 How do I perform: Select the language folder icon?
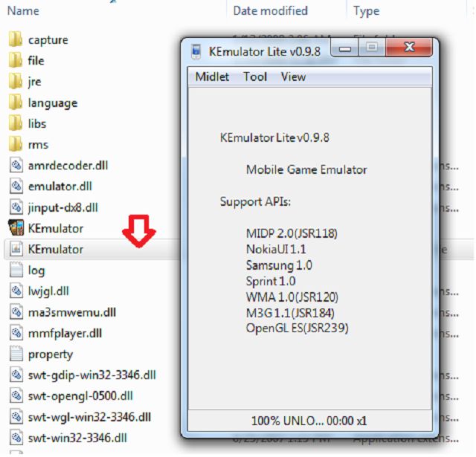16,103
